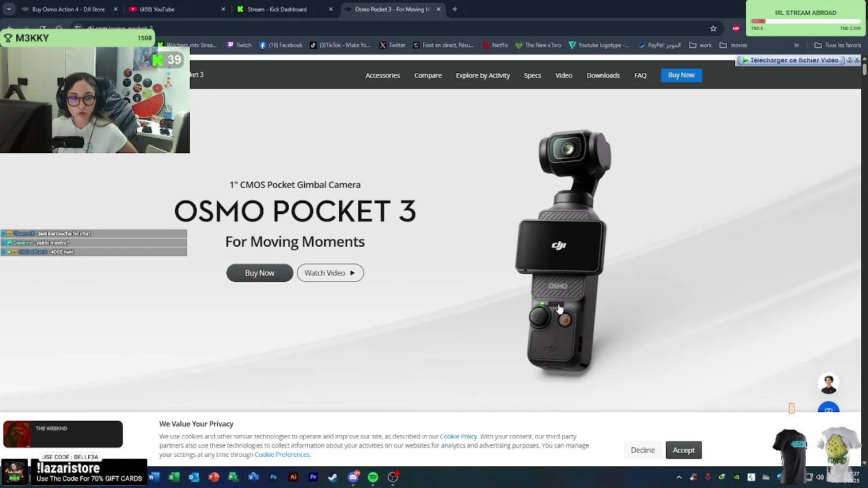The height and width of the screenshot is (488, 868).
Task: Open the Twitter bookmark
Action: pos(393,45)
